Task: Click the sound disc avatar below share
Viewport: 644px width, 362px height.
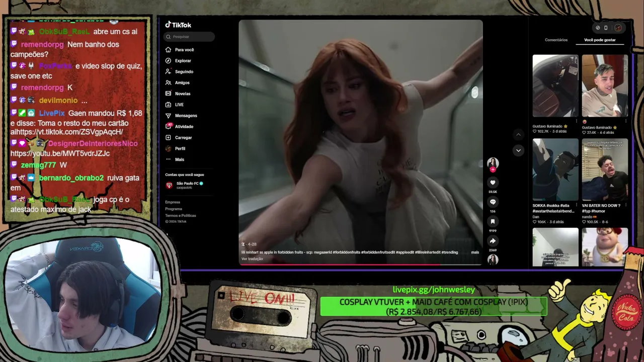Action: click(x=493, y=259)
